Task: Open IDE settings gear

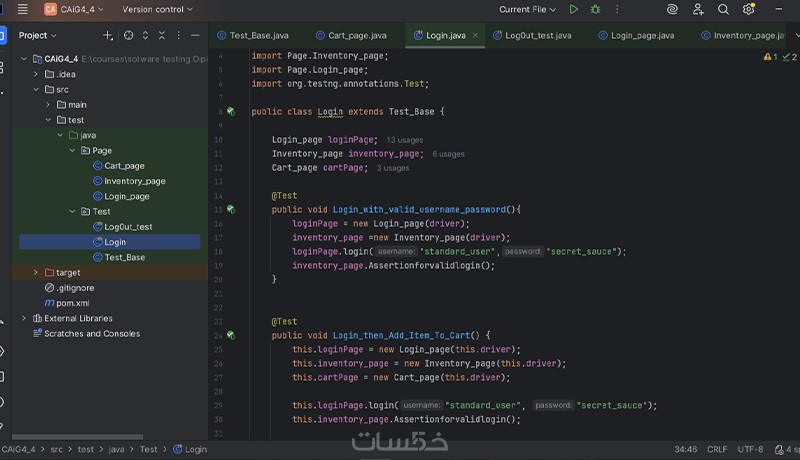Action: (748, 9)
